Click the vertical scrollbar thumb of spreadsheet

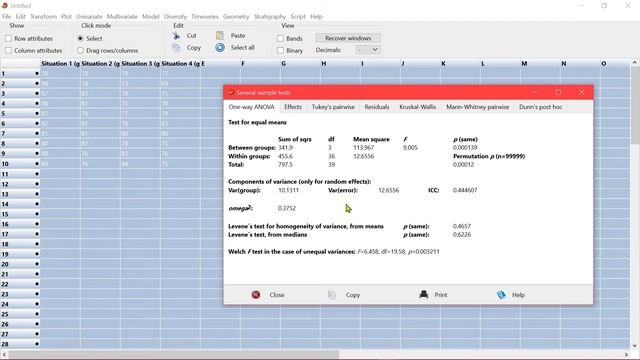click(635, 105)
